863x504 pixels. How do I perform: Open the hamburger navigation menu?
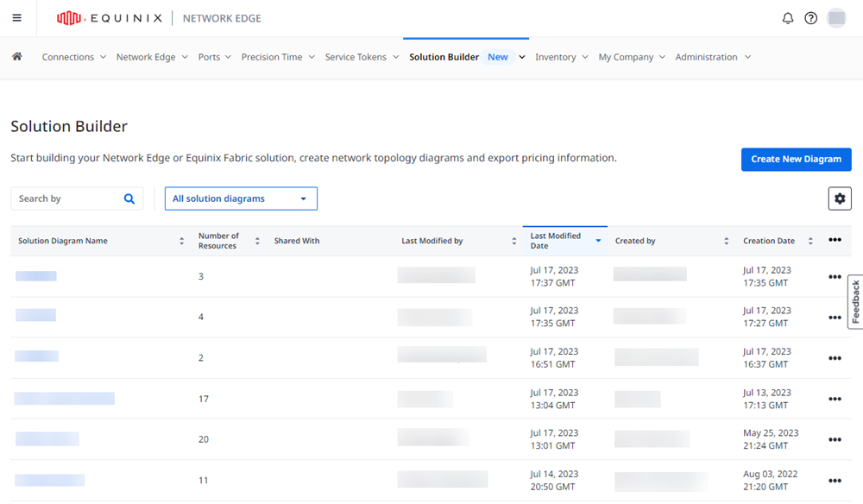tap(17, 18)
